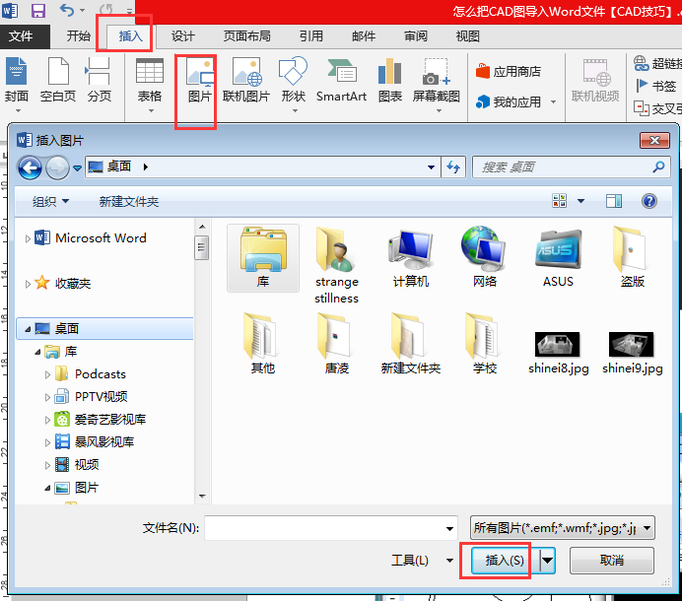Select the 盗版 folder
Image resolution: width=682 pixels, height=601 pixels.
pyautogui.click(x=632, y=258)
